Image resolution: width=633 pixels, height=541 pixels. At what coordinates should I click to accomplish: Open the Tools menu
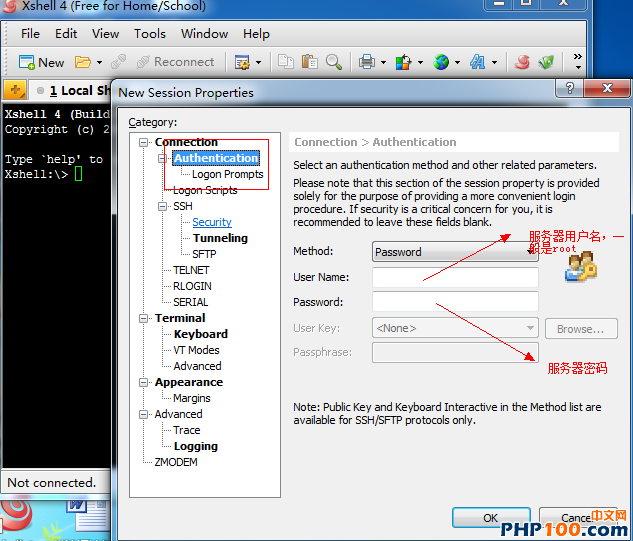point(150,33)
